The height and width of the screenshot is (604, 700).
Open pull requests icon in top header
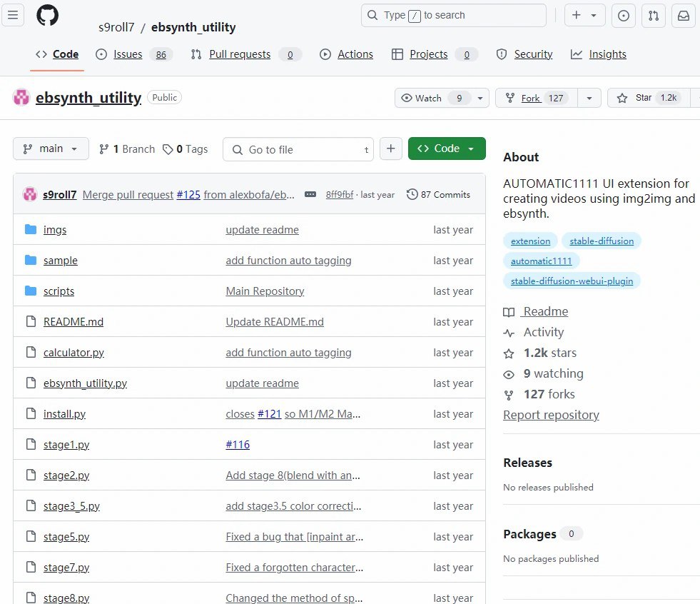(654, 16)
